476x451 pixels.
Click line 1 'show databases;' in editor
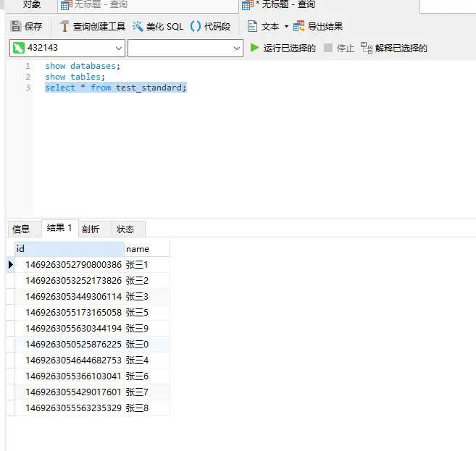click(83, 66)
